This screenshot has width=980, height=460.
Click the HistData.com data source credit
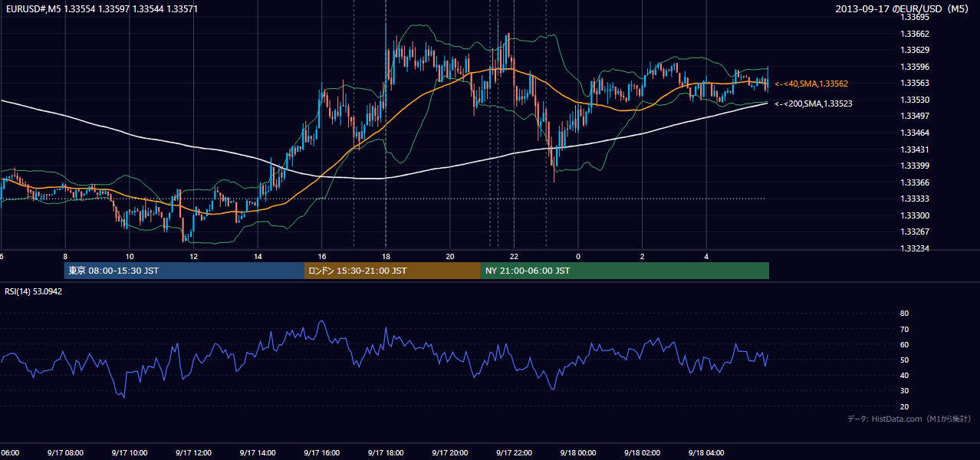[x=909, y=419]
